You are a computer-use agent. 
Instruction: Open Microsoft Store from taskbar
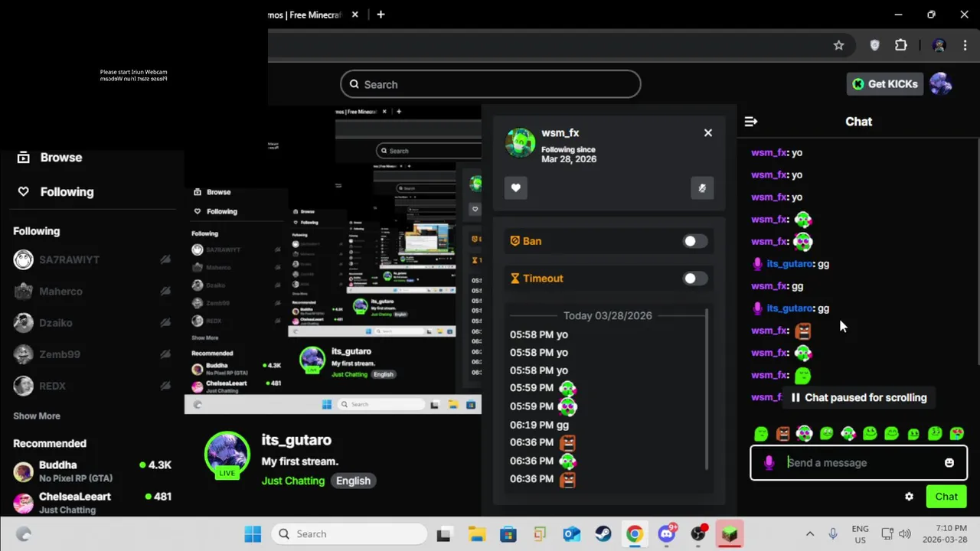pos(508,534)
